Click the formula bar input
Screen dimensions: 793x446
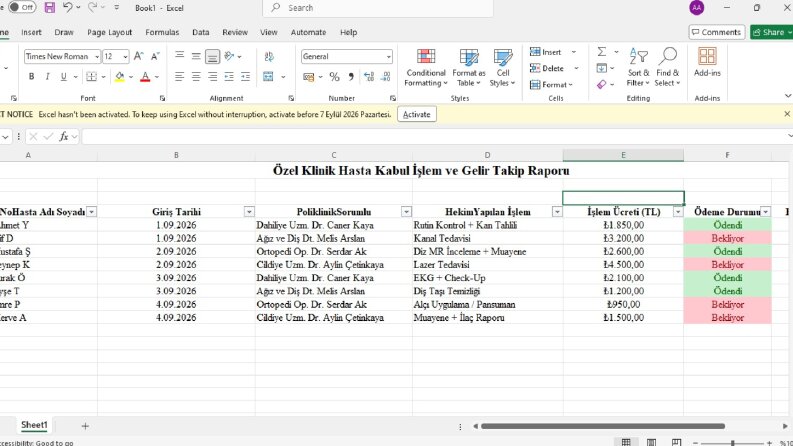coord(434,136)
